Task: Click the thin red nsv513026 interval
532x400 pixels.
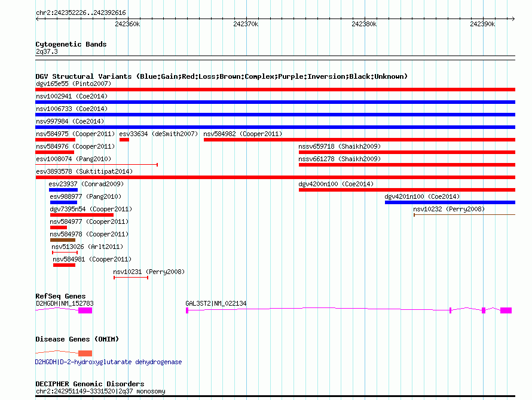Action: 65,253
